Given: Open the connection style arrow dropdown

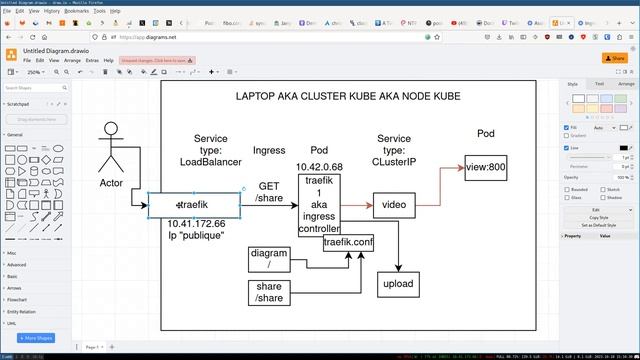Looking at the screenshot, I should point(180,72).
